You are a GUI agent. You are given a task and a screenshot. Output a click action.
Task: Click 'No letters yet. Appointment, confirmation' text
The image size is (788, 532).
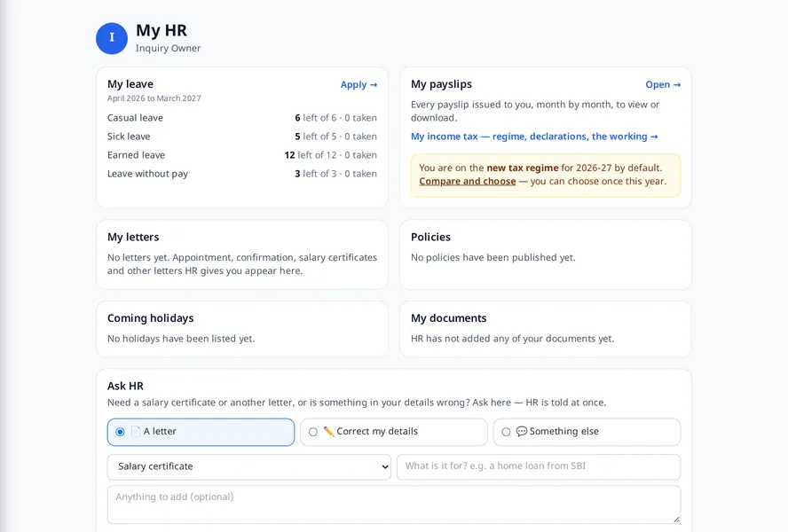[x=242, y=263]
